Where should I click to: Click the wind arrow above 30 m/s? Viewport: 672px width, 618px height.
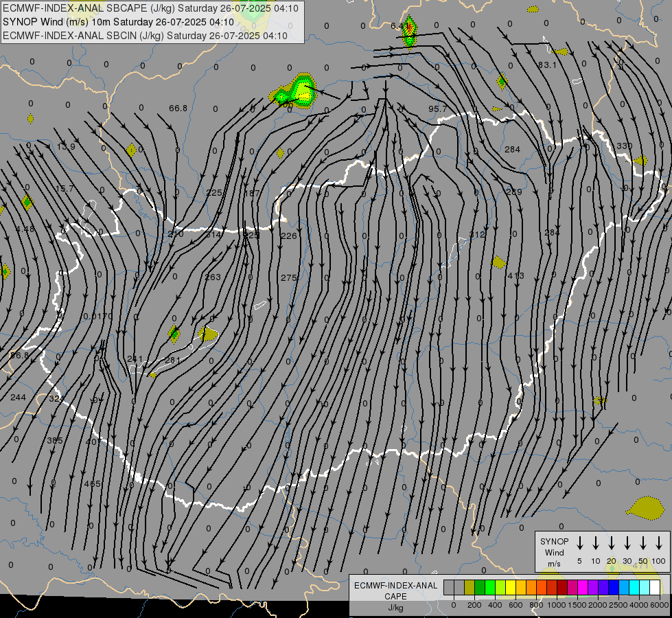pyautogui.click(x=627, y=542)
